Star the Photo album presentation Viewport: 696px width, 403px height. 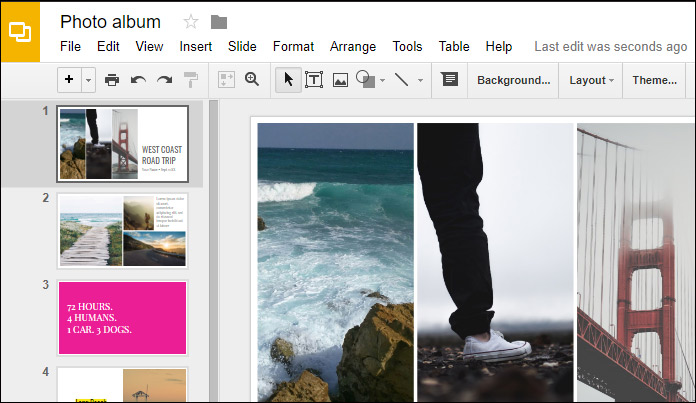tap(191, 21)
